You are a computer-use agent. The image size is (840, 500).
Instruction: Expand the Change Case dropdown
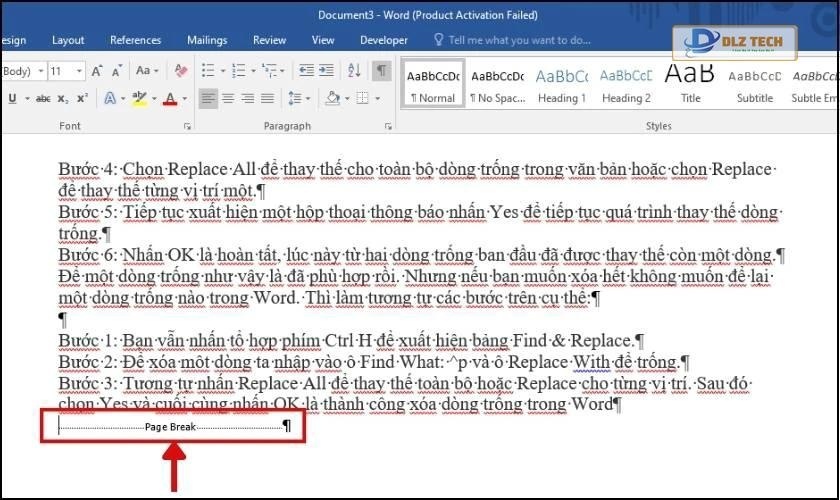(x=147, y=71)
